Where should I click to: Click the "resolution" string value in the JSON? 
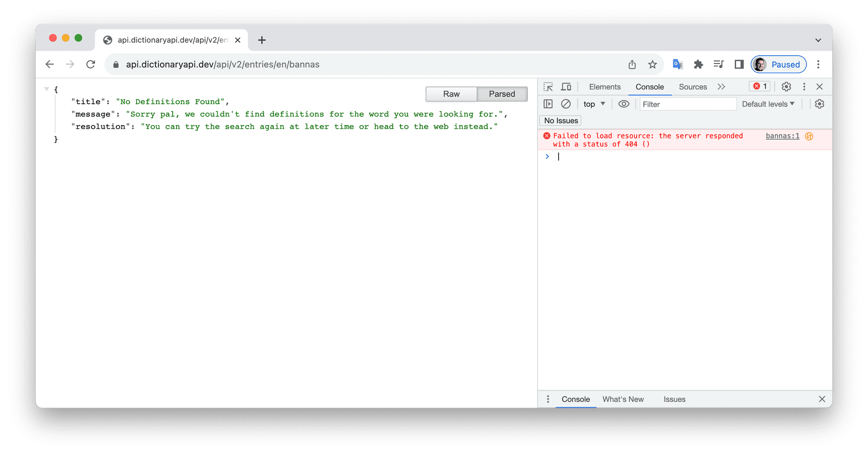coord(319,127)
